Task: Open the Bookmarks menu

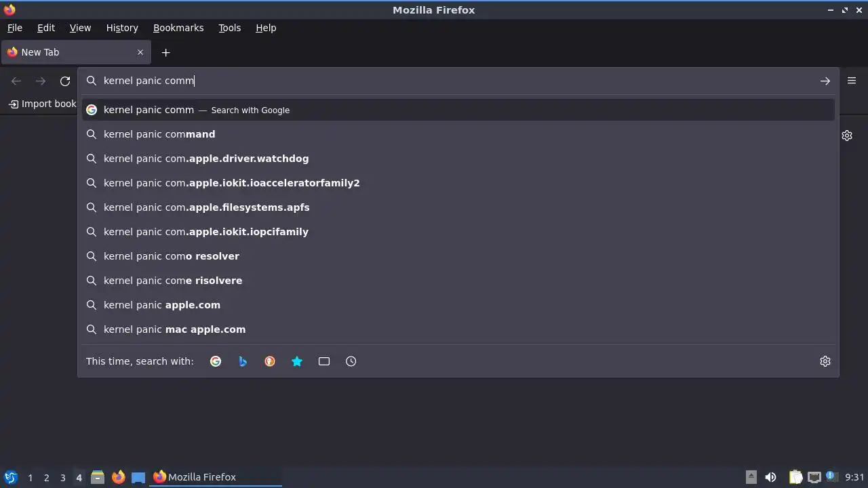Action: [178, 28]
